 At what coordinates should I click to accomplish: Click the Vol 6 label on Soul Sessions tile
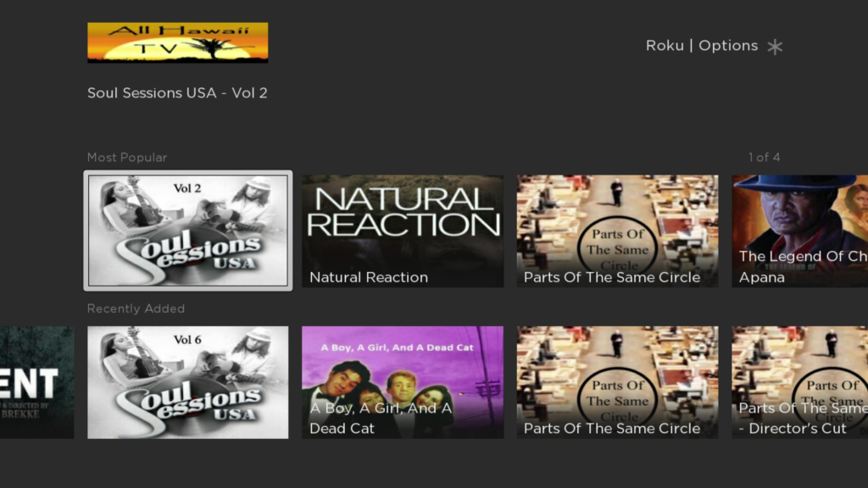pos(187,340)
